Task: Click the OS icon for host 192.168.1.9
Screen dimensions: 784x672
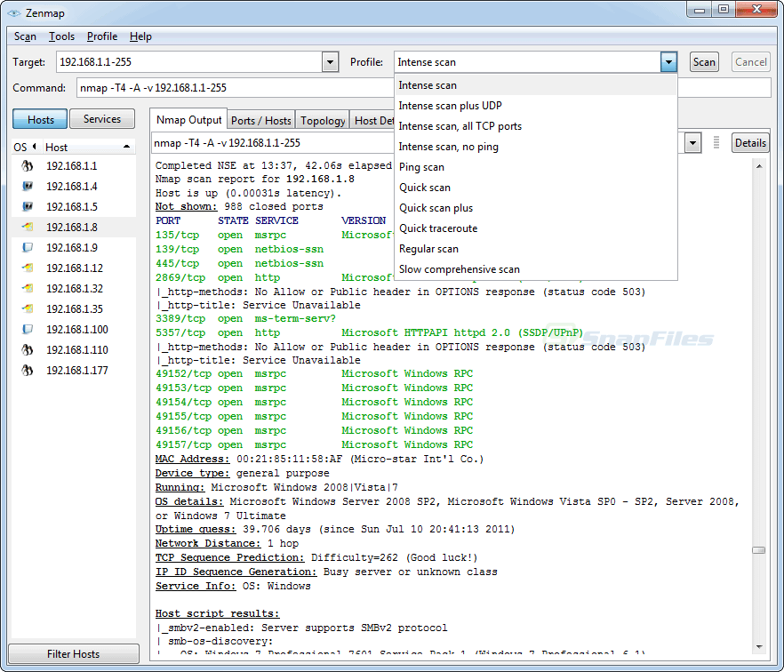Action: click(28, 248)
